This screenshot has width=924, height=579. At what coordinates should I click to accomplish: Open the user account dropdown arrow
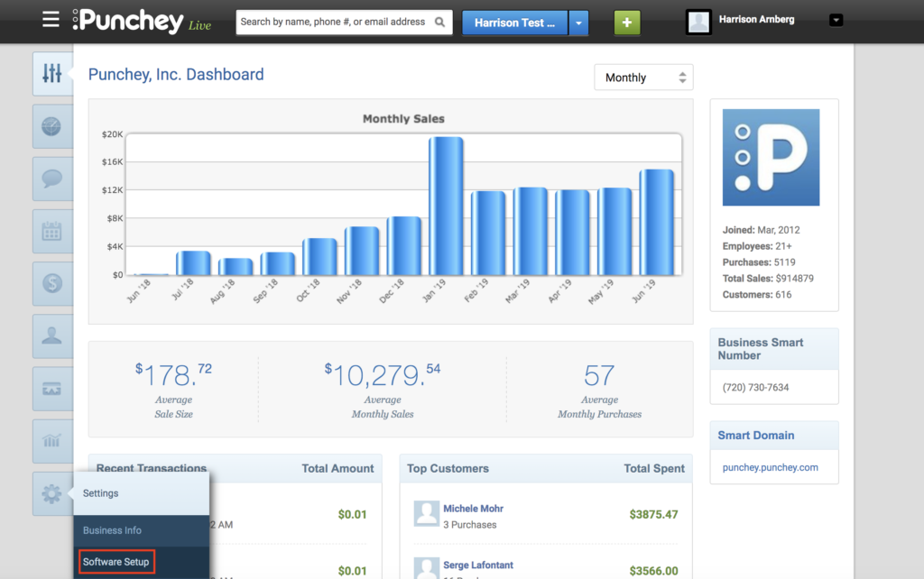pos(836,20)
